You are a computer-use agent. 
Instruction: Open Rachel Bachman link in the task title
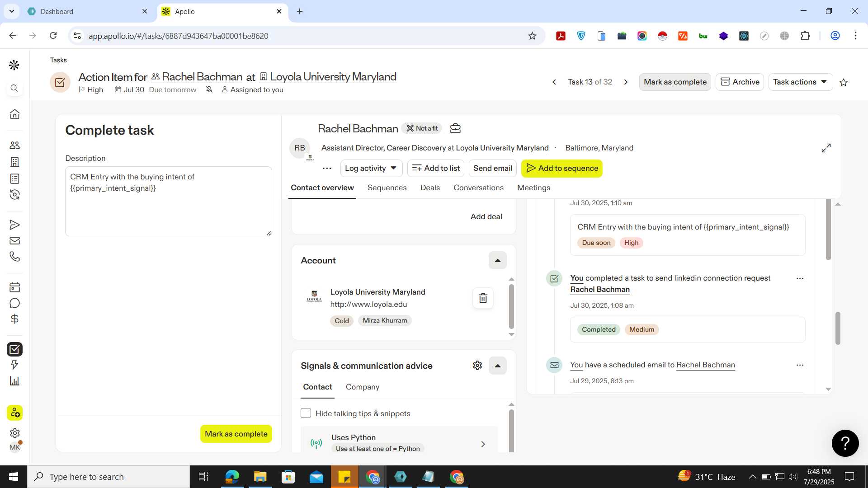(x=202, y=77)
